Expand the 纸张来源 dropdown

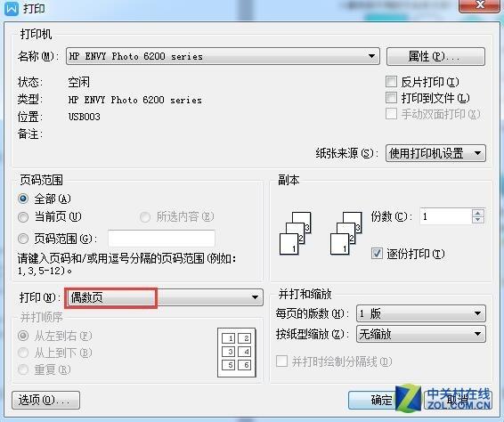pos(435,153)
